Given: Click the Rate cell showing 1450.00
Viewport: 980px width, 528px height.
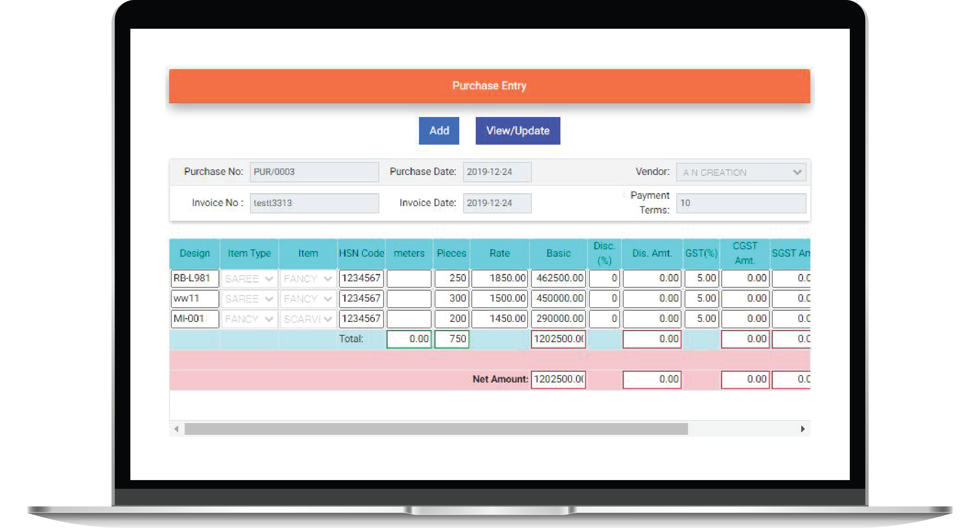Looking at the screenshot, I should point(499,319).
